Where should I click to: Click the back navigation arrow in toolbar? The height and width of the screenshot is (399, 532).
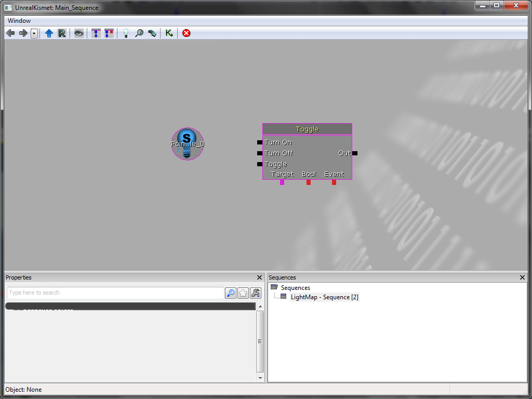pos(10,33)
